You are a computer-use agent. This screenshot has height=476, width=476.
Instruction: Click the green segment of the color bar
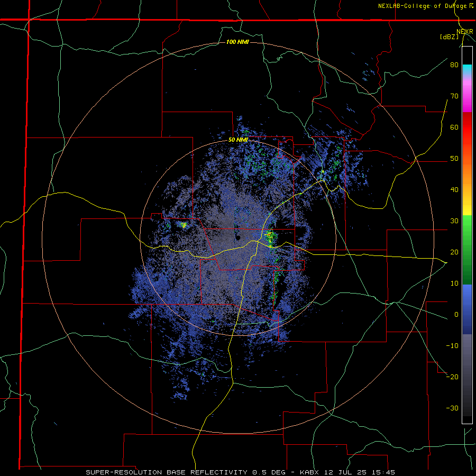pos(467,250)
